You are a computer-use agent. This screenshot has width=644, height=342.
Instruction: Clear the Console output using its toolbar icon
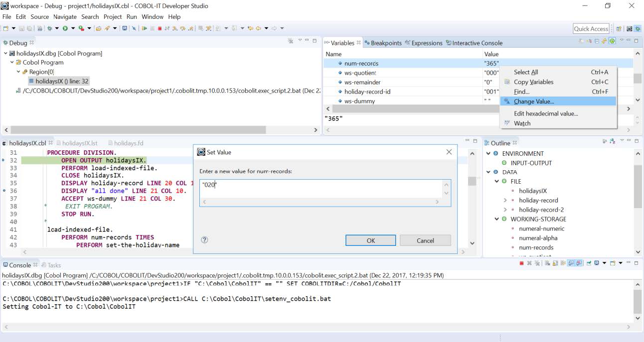point(547,264)
